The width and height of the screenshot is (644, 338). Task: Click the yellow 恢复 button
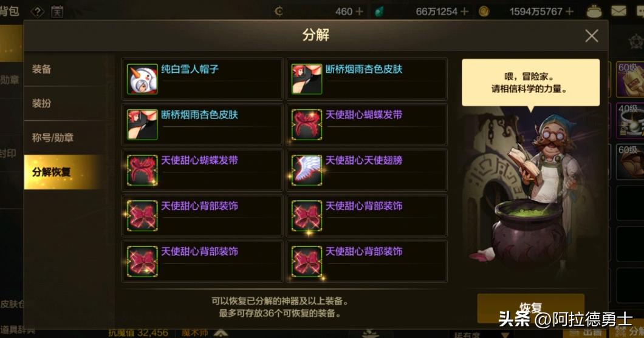530,308
